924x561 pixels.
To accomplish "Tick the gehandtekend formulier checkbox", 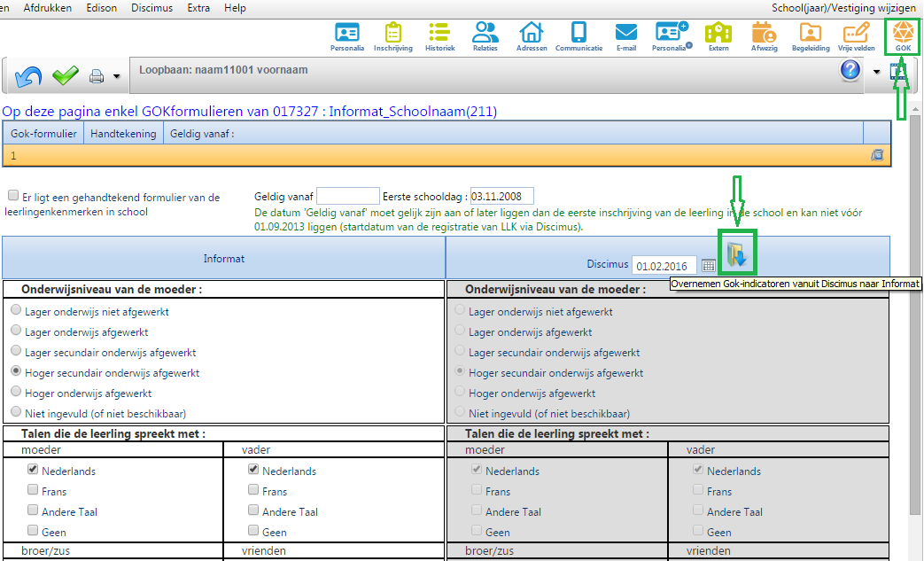I will tap(13, 195).
